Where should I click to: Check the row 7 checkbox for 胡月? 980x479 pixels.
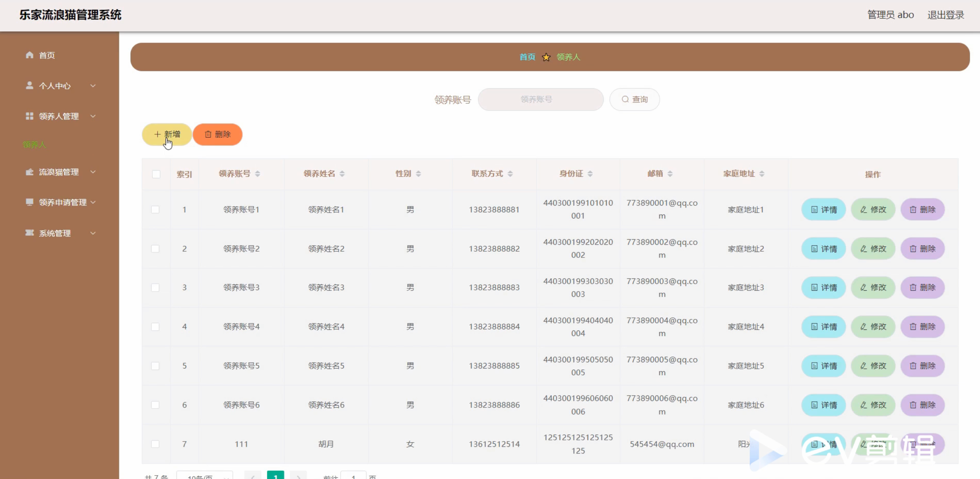pos(155,444)
